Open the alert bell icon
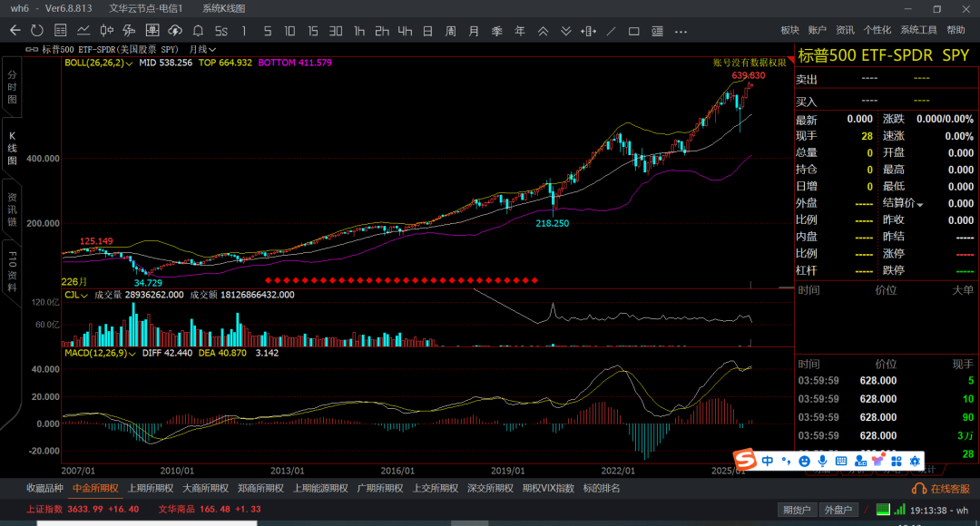The height and width of the screenshot is (526, 980). coord(198,31)
